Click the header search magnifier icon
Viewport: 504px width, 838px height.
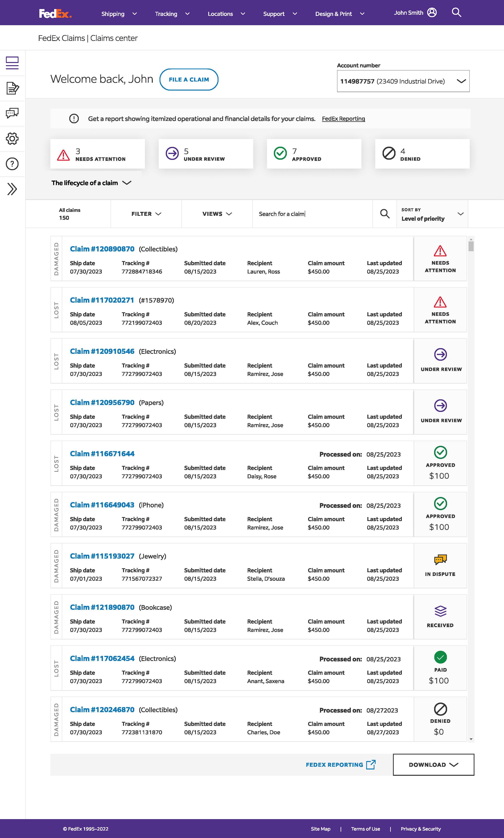(456, 13)
